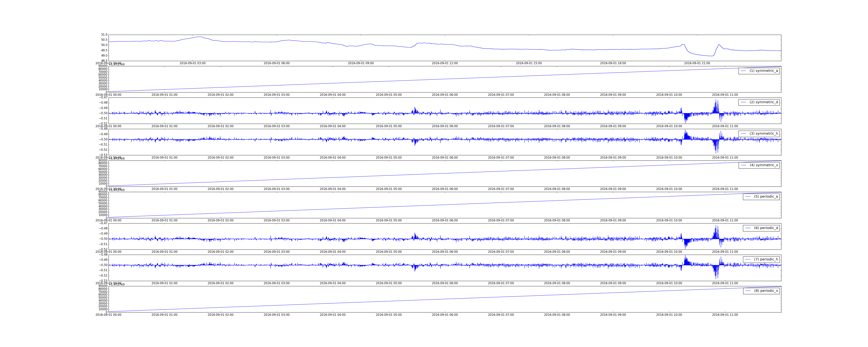Click the (2) symmetric_d legend label

coord(763,102)
